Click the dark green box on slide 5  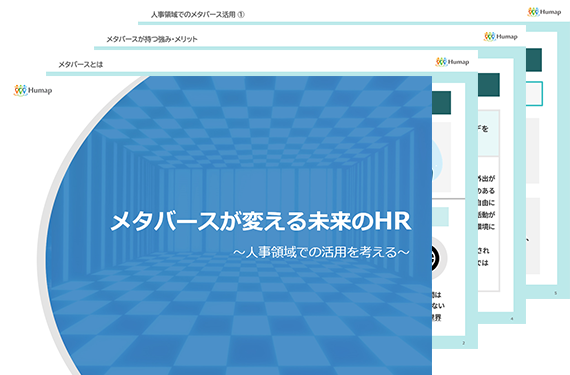click(x=534, y=60)
